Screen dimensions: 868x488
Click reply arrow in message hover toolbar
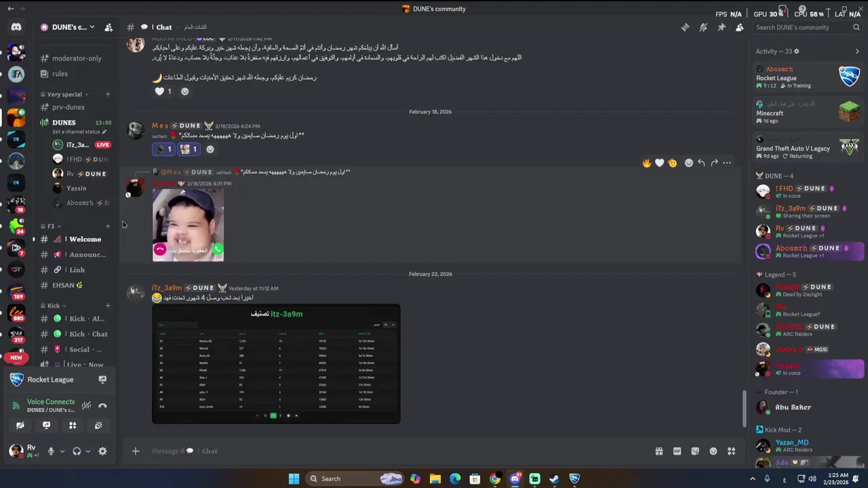701,163
